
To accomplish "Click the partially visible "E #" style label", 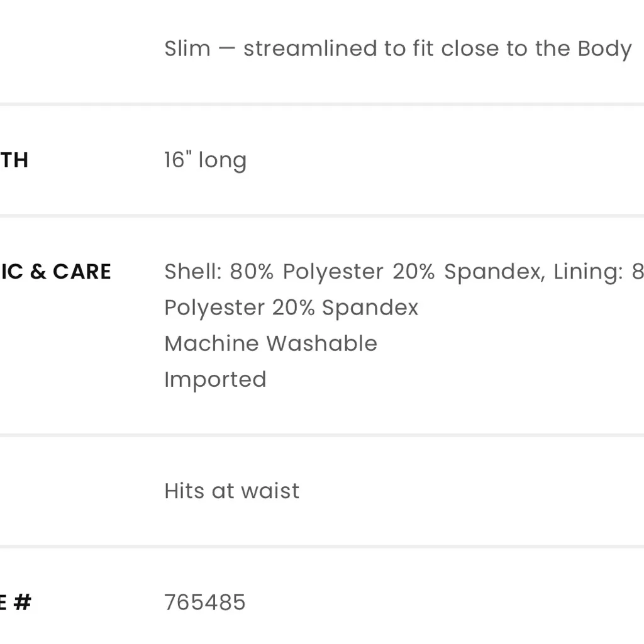I will tap(15, 602).
